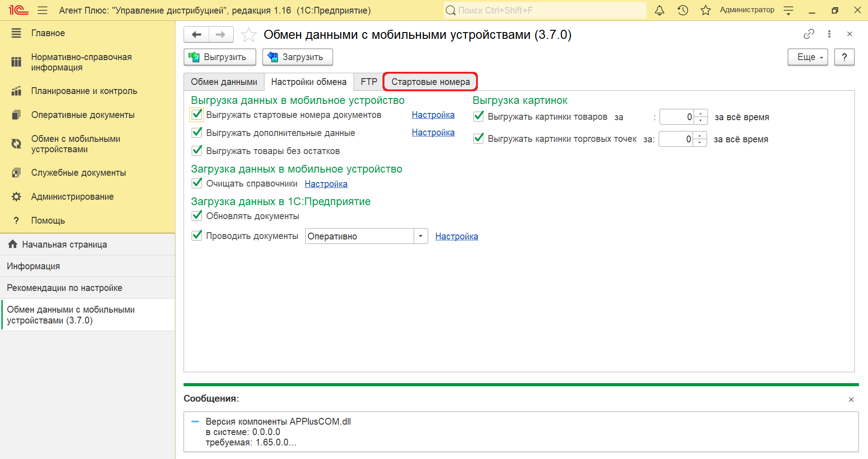Click the Администратор user name

click(747, 10)
